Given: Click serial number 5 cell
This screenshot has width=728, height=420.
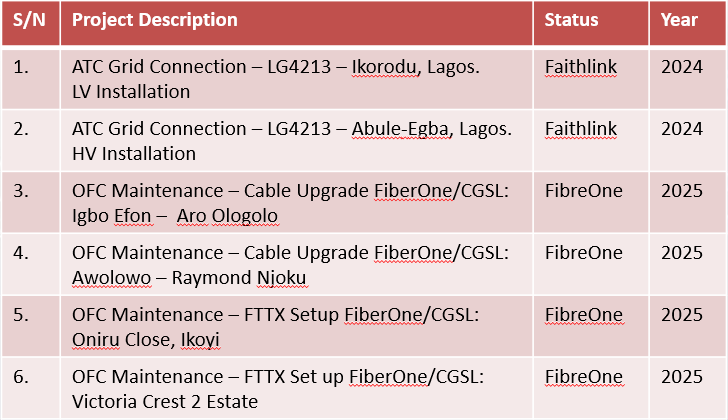Looking at the screenshot, I should click(x=21, y=316).
